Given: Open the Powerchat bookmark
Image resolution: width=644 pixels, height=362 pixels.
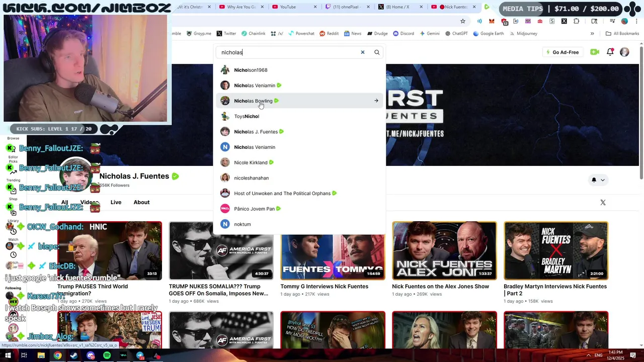Looking at the screenshot, I should 301,34.
